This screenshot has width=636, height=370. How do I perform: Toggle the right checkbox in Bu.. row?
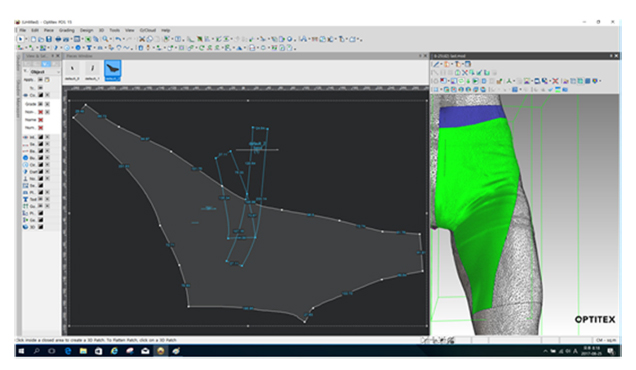47,158
